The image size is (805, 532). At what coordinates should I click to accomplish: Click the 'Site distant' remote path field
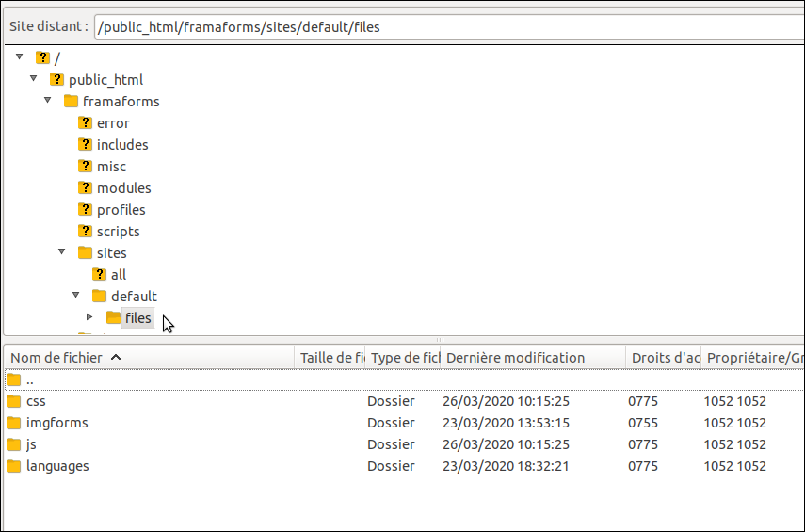tap(449, 26)
